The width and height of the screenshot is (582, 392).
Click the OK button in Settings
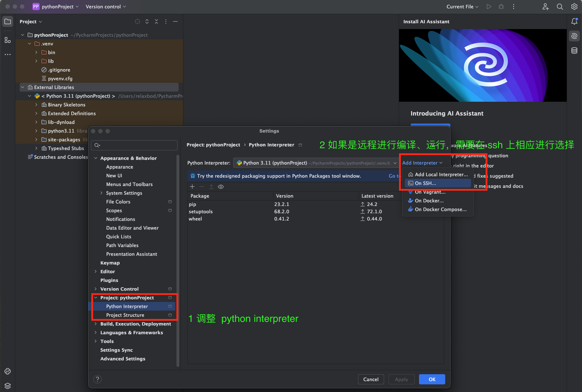tap(432, 379)
